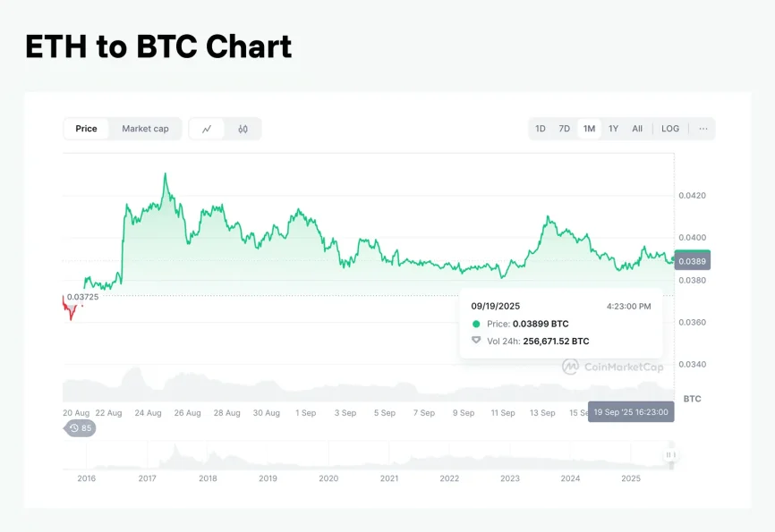
Task: Set chart range to 1Y
Action: 613,129
